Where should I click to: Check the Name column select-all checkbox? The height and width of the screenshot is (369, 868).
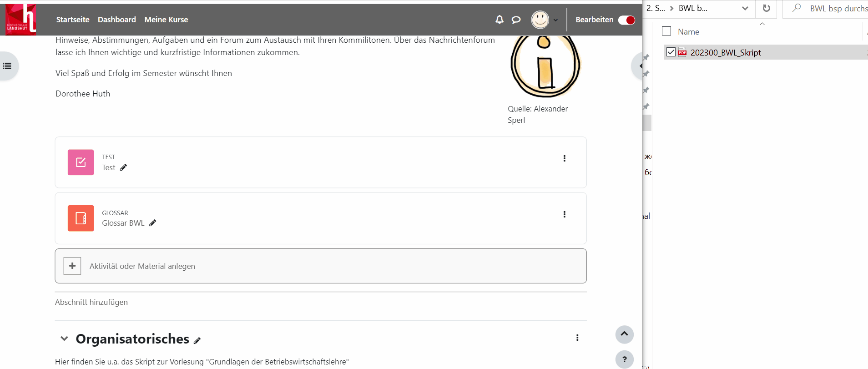point(666,31)
